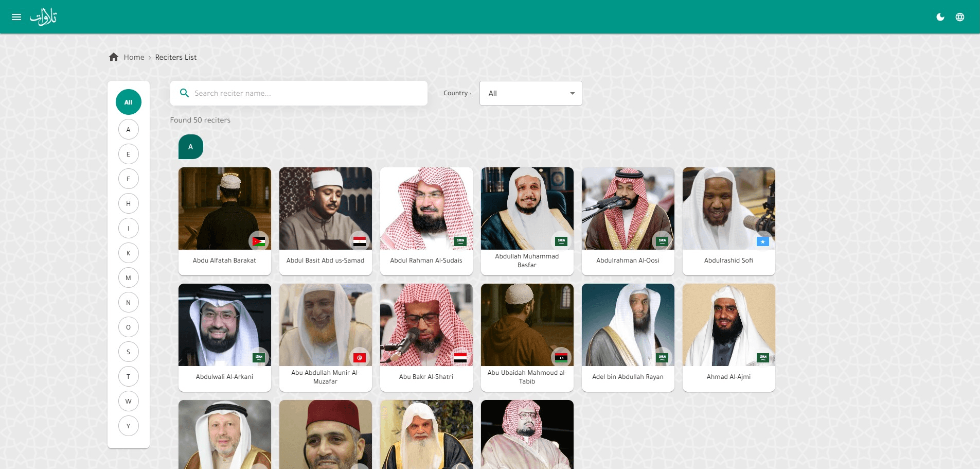Click the Country dropdown arrow

[x=572, y=93]
